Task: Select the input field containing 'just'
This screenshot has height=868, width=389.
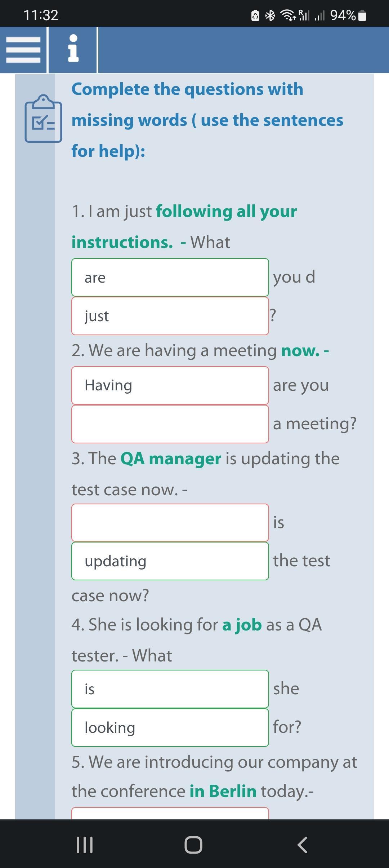Action: click(x=170, y=316)
